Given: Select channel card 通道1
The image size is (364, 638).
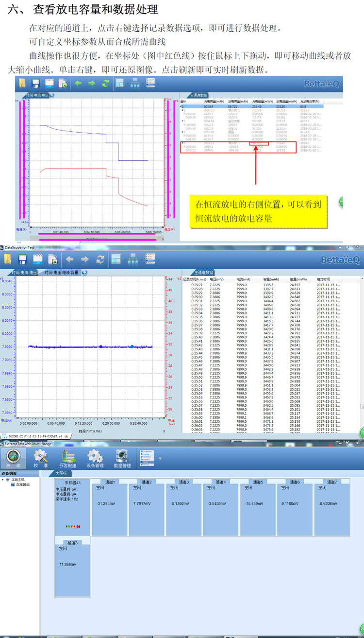Looking at the screenshot, I should tap(110, 507).
